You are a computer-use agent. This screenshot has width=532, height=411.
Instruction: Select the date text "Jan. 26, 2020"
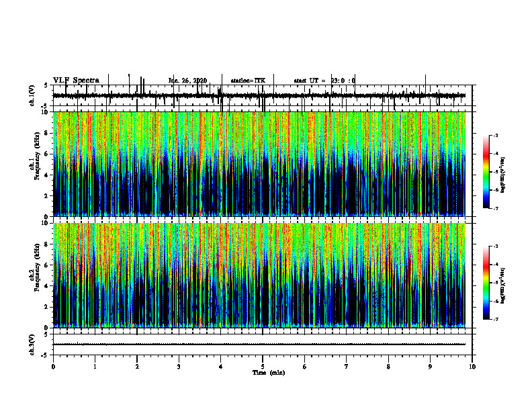point(187,81)
